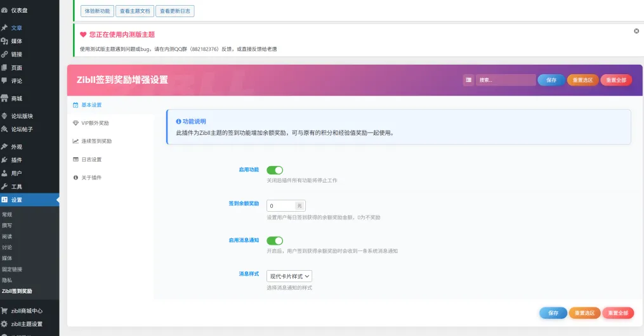Open the 消息样式 dropdown

(289, 276)
